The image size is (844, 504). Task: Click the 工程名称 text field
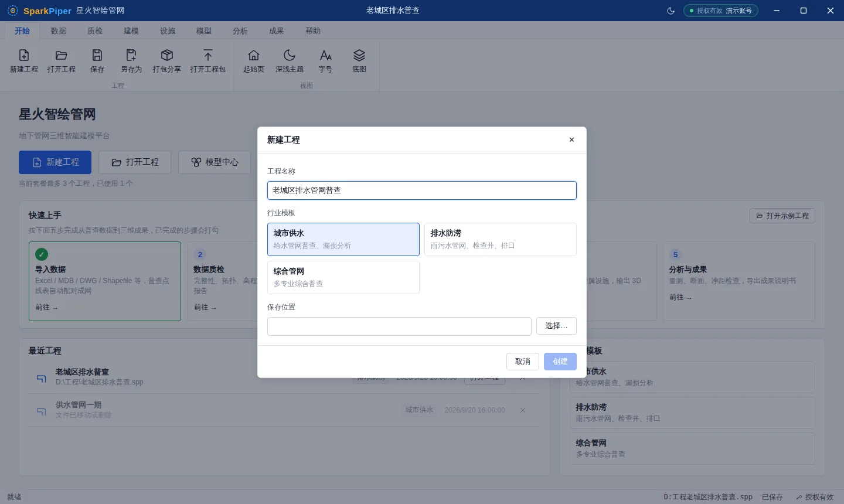pyautogui.click(x=422, y=190)
